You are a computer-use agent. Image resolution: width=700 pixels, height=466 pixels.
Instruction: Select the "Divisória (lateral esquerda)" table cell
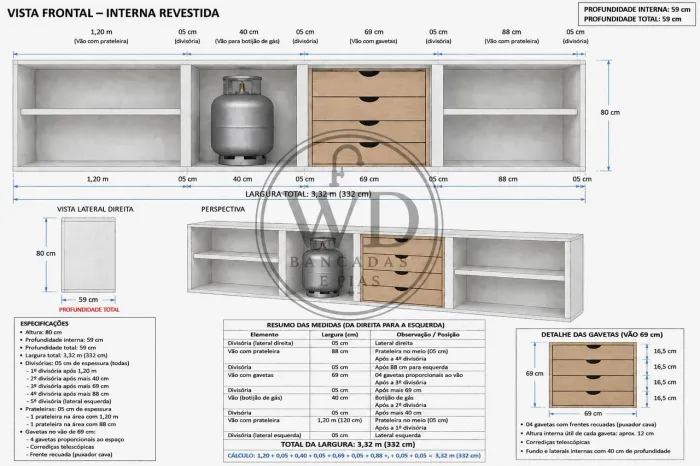[264, 435]
